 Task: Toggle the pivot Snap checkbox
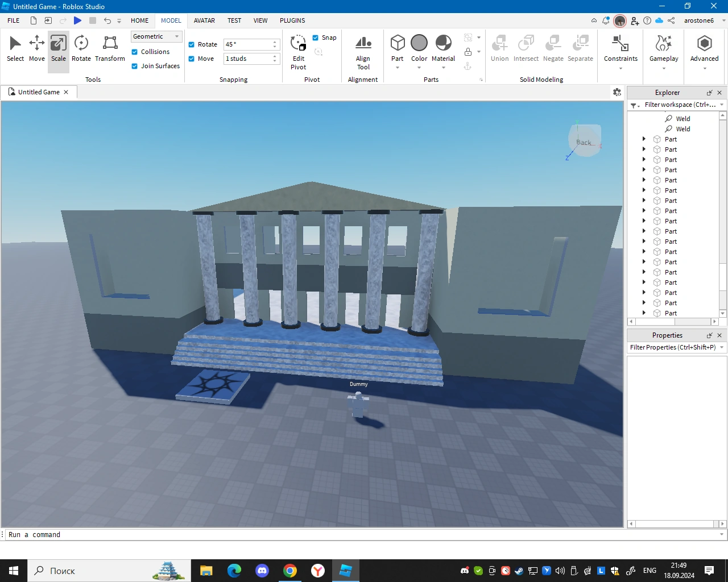316,38
